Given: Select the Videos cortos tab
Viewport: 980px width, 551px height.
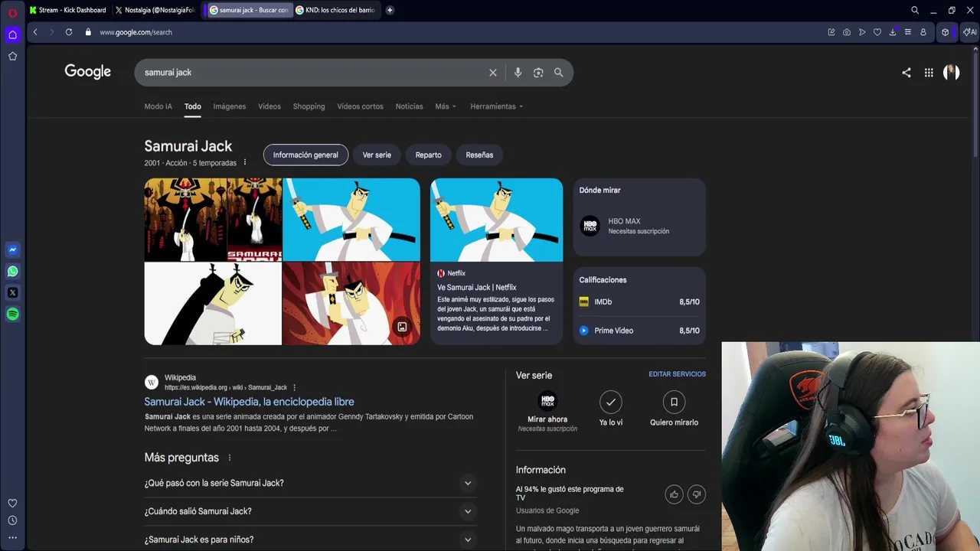Looking at the screenshot, I should click(x=361, y=106).
